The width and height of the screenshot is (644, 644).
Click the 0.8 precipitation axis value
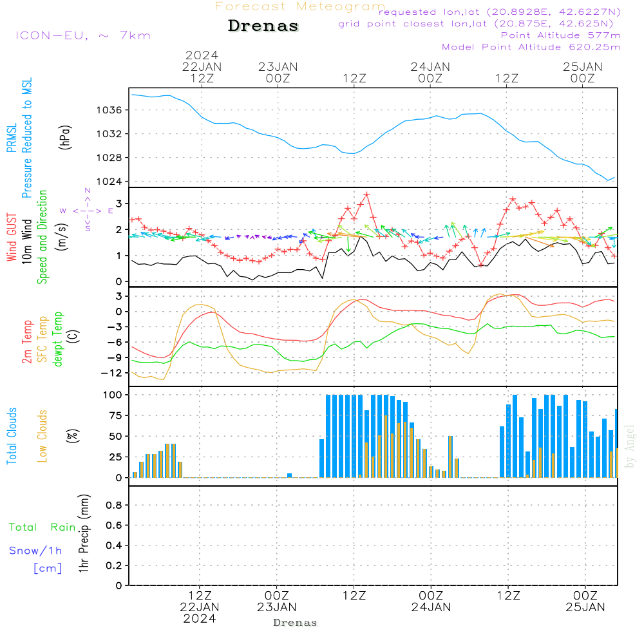click(114, 505)
